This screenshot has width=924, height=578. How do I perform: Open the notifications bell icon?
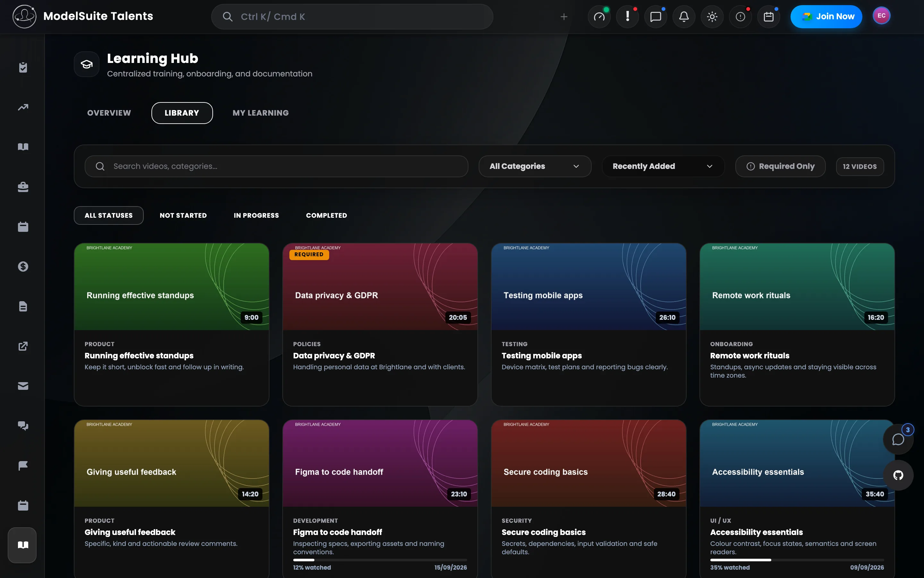684,17
